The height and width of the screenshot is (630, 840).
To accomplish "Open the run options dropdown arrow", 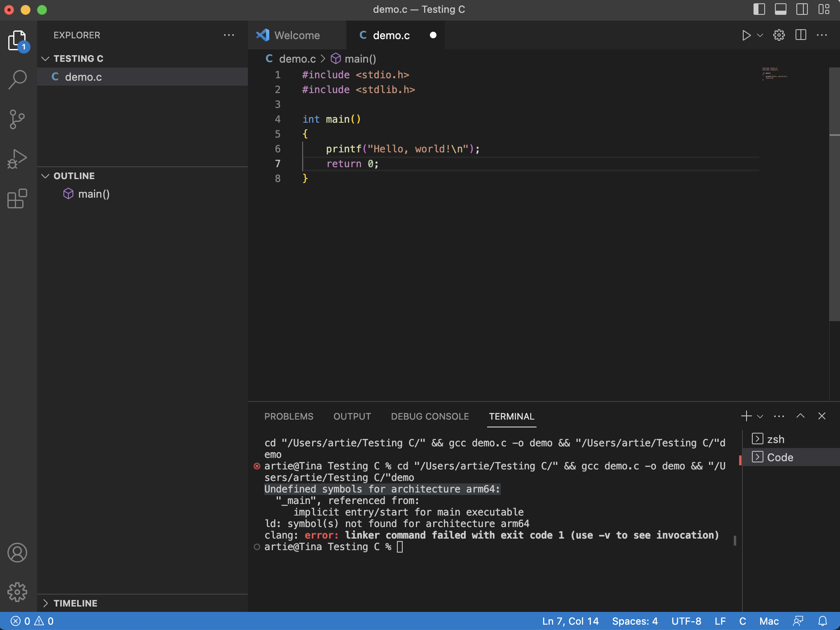I will (760, 35).
